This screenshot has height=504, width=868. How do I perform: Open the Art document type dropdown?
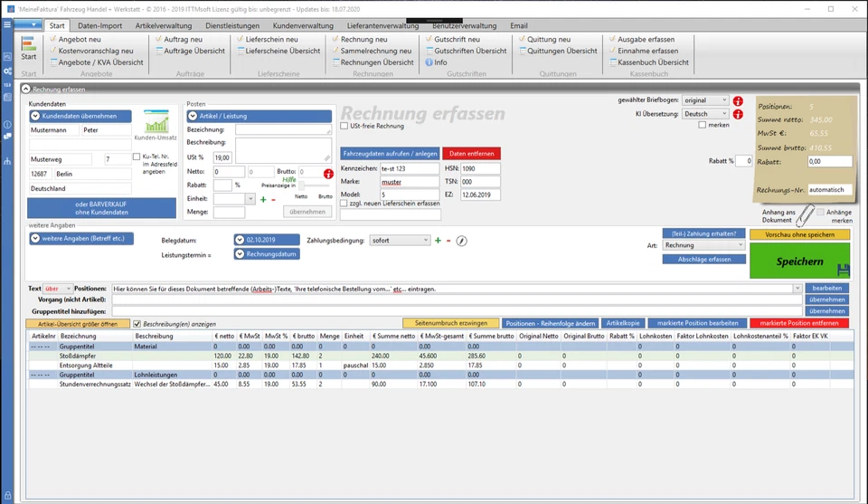click(703, 245)
